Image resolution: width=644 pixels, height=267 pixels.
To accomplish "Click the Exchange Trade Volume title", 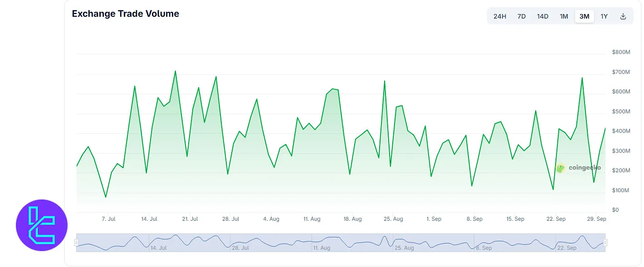I will coord(125,14).
